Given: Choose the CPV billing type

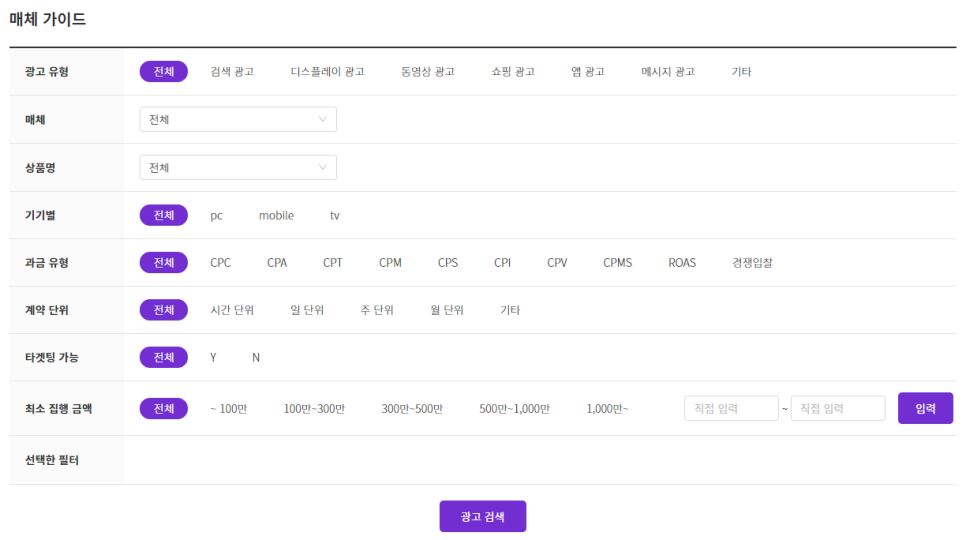Looking at the screenshot, I should coord(557,262).
